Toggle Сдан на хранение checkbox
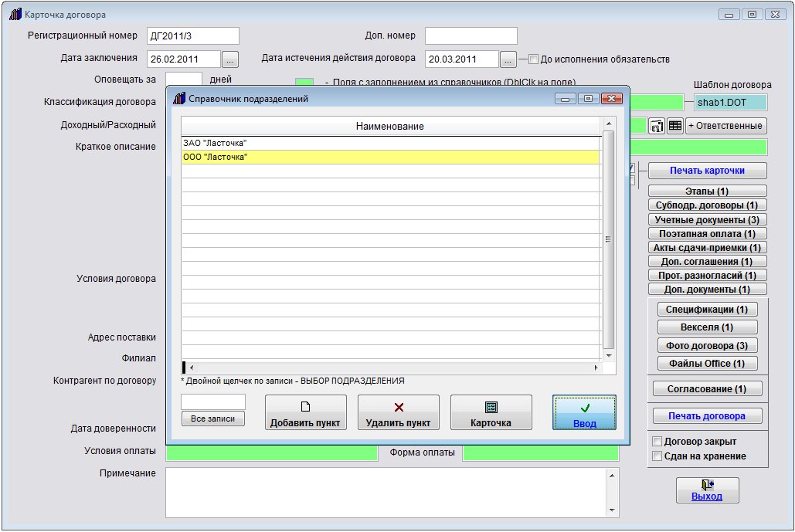The image size is (795, 532). [657, 456]
